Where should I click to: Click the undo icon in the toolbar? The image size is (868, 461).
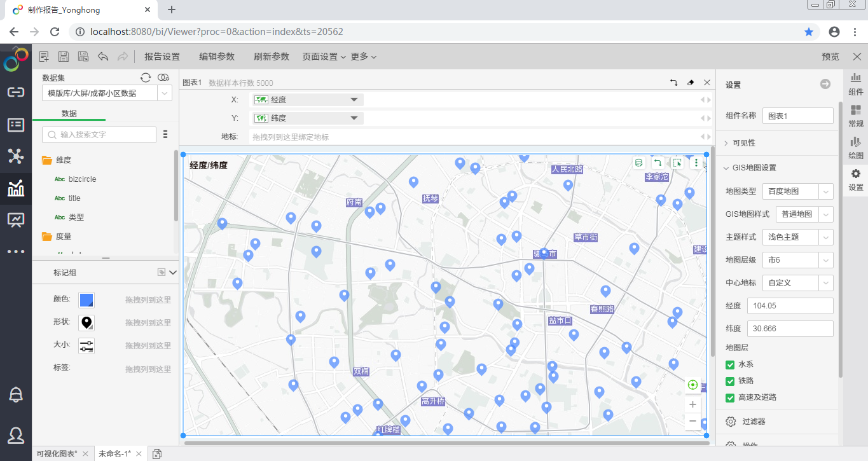tap(103, 57)
